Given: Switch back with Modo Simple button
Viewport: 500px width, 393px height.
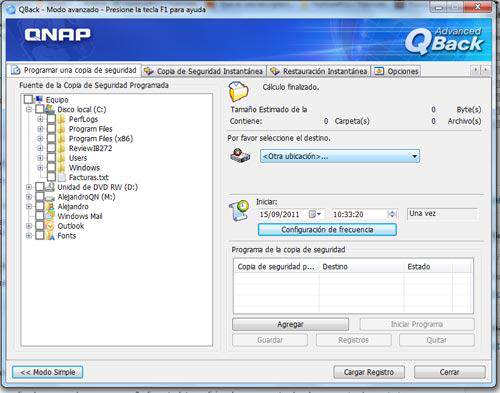Looking at the screenshot, I should click(48, 372).
